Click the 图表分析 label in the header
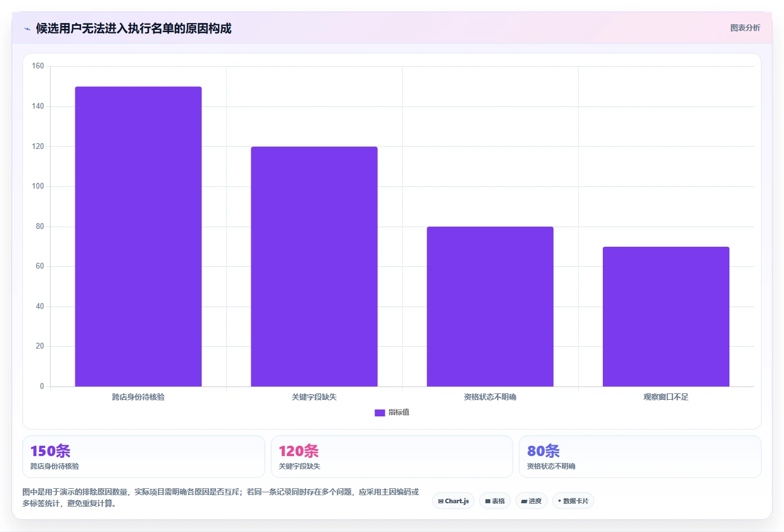 point(745,28)
